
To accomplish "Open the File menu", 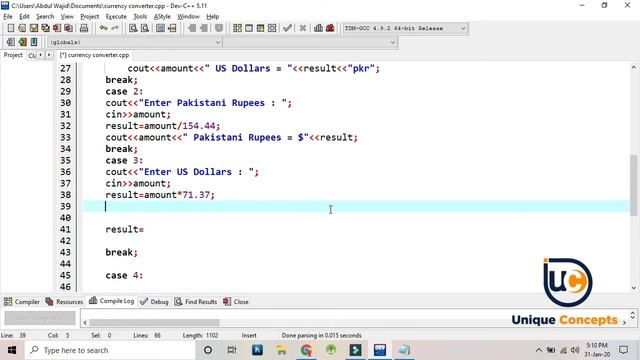I will 8,16.
